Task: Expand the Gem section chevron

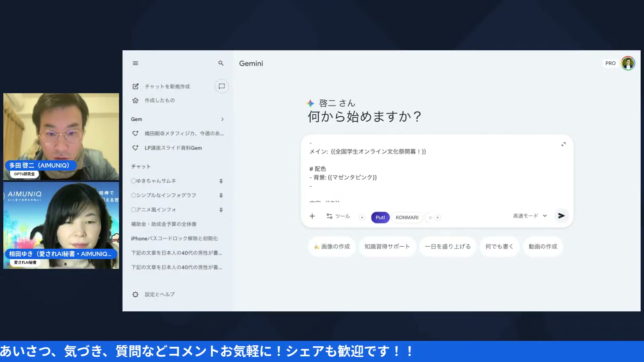Action: coord(222,119)
